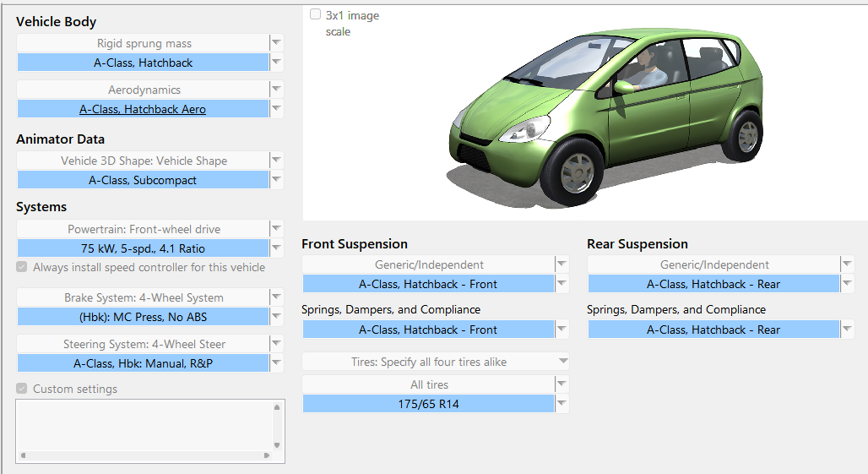Open the A-Class, Subcompact vehicle shape dataset
This screenshot has width=868, height=474.
[x=143, y=180]
